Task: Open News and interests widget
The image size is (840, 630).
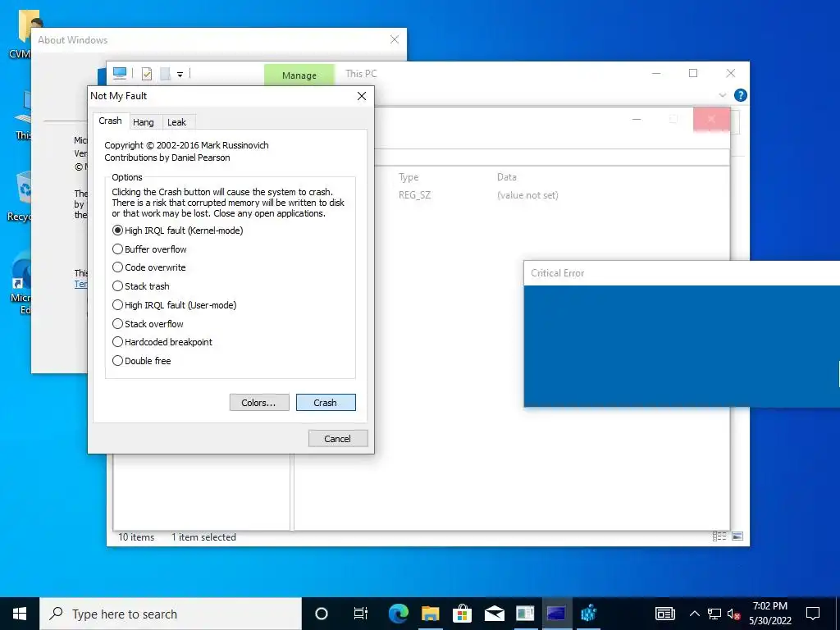Action: point(664,614)
